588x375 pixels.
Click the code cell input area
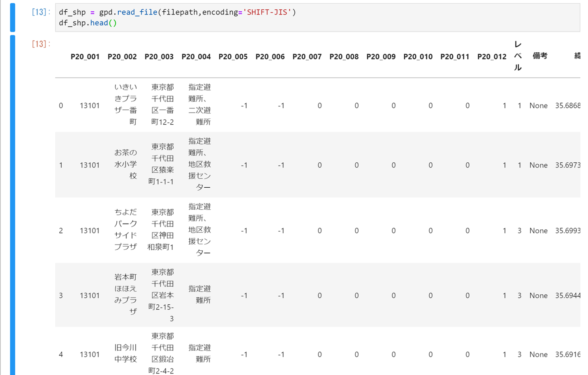[318, 17]
